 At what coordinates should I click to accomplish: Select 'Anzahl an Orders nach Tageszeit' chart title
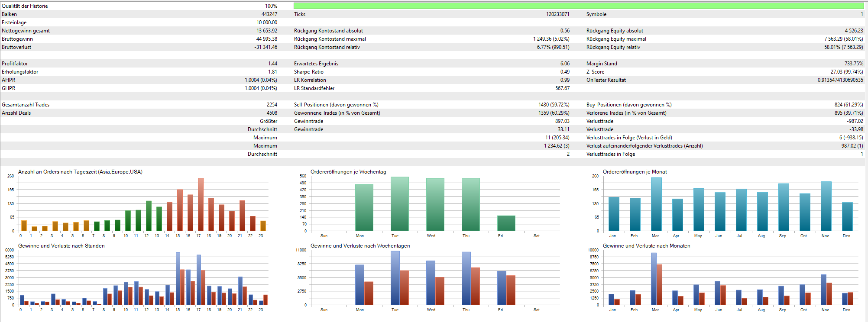[80, 172]
